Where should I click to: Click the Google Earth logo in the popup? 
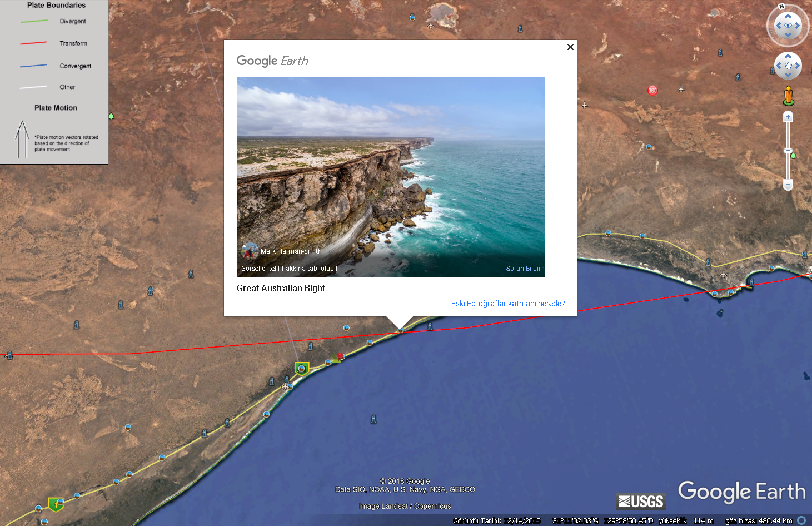pyautogui.click(x=272, y=61)
